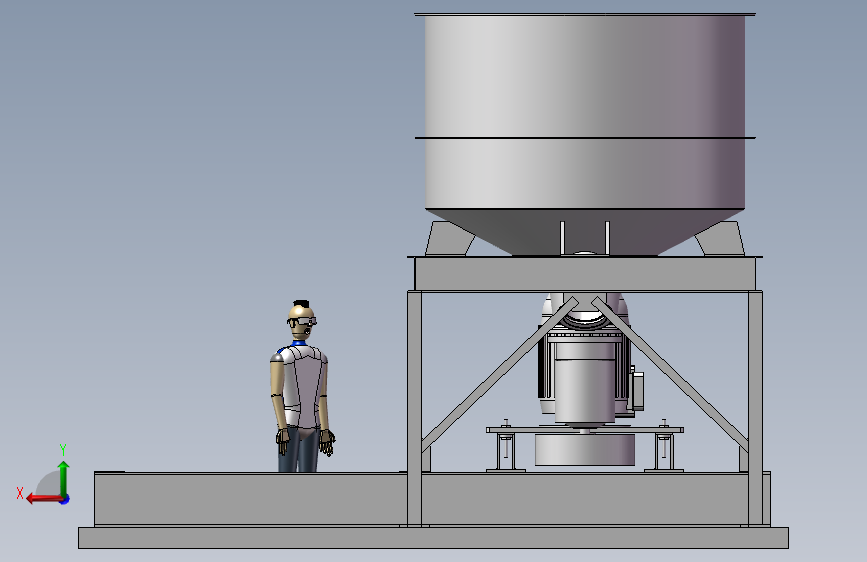
Task: Select the left vertical frame leg
Action: click(414, 408)
